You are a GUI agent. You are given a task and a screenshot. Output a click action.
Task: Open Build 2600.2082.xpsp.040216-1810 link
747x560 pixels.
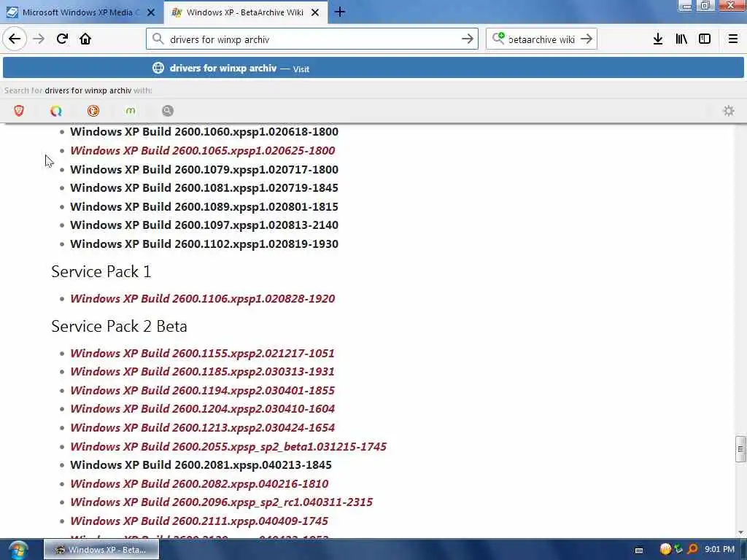point(199,484)
